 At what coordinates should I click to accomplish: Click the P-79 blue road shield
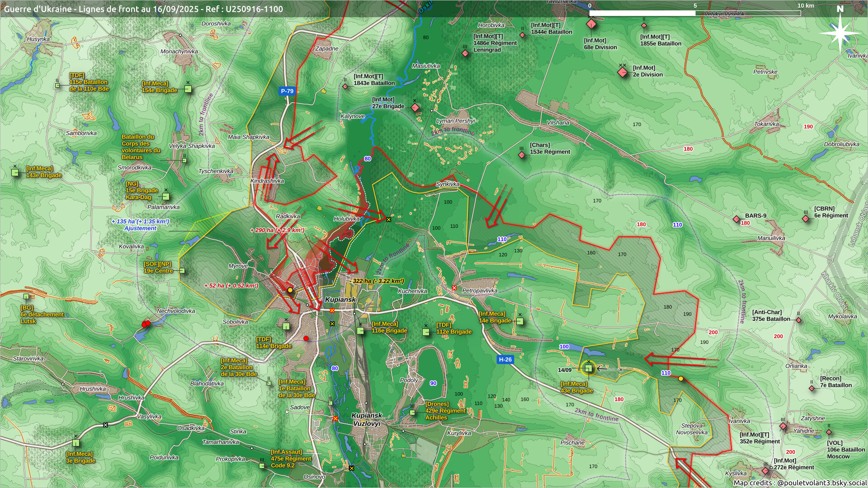pyautogui.click(x=287, y=91)
